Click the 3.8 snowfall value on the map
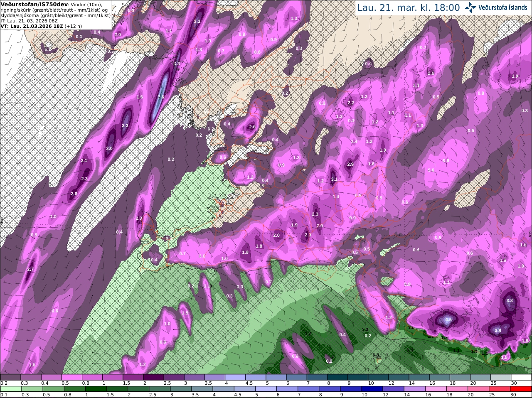 [498, 330]
